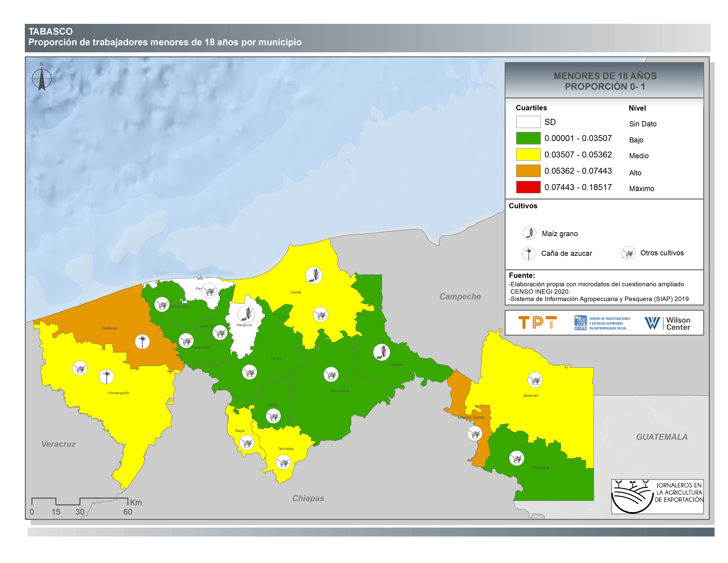Click the crop icon in Tenosique
This screenshot has height=563, width=728.
(517, 458)
